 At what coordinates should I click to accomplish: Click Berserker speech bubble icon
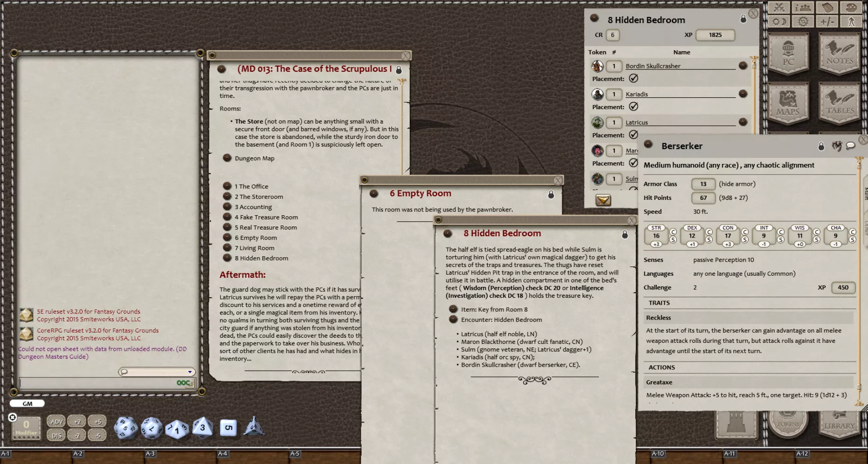pyautogui.click(x=851, y=146)
